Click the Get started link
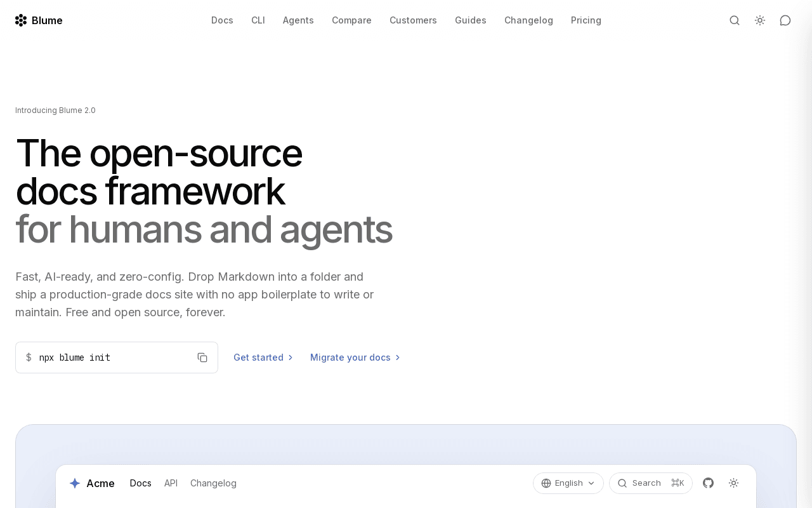Screen dimensions: 812x508 tap(263, 358)
